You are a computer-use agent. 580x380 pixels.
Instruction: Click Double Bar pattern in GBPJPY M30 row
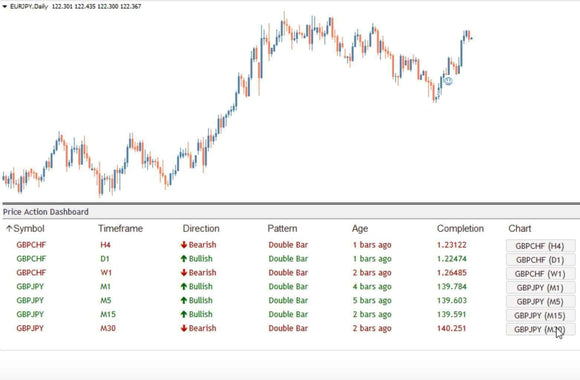click(x=288, y=328)
